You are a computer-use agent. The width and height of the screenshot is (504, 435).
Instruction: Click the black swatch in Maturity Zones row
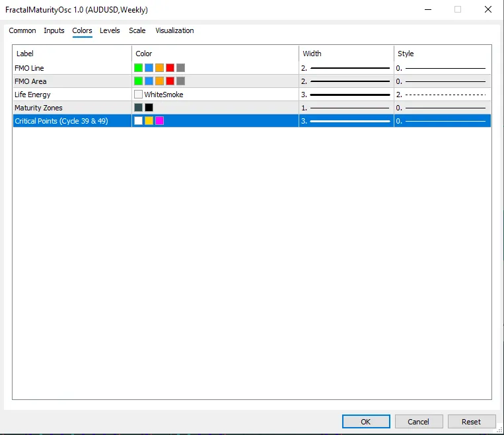149,108
